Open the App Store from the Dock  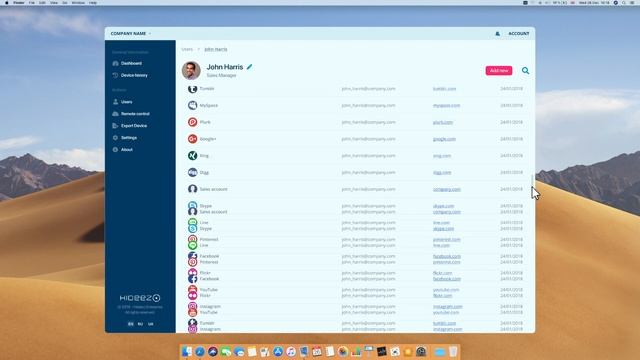pyautogui.click(x=278, y=351)
